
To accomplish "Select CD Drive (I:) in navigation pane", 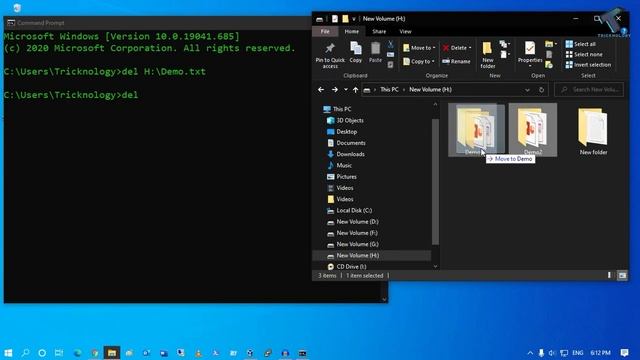I will click(347, 267).
